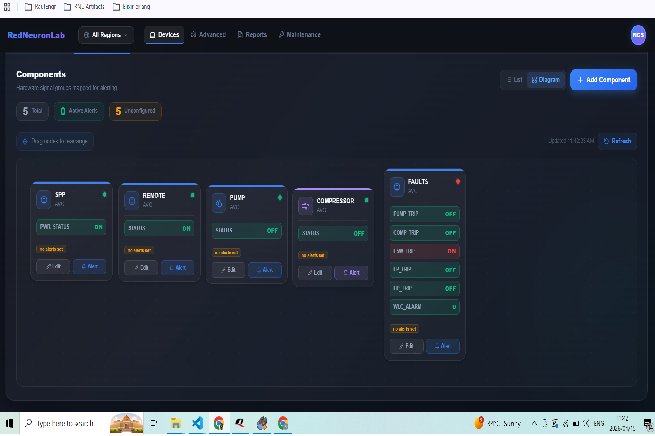Switch to Diagram view

coord(546,80)
